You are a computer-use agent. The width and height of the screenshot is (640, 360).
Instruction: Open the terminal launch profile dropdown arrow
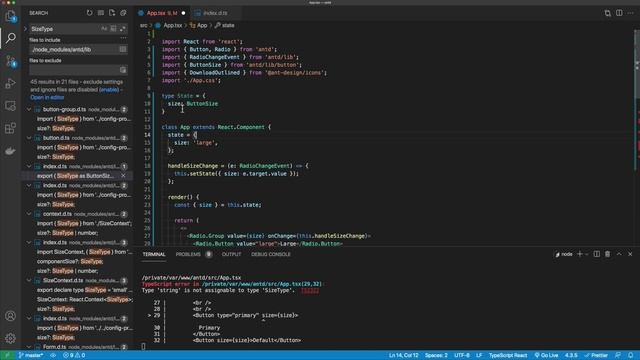click(x=587, y=254)
